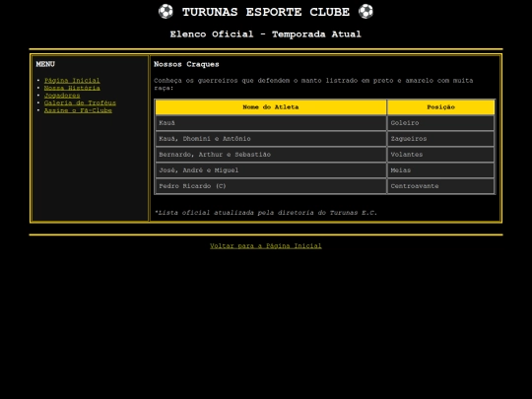This screenshot has width=532, height=399.
Task: Click the Goleiro position cell
Action: 440,123
